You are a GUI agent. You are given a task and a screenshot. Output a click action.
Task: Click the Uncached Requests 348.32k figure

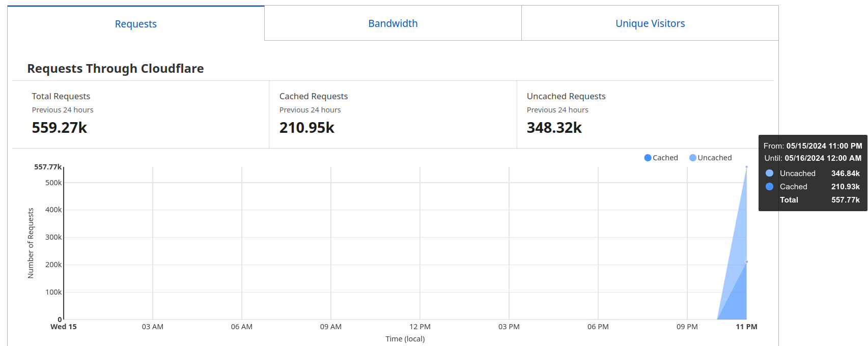(x=554, y=128)
